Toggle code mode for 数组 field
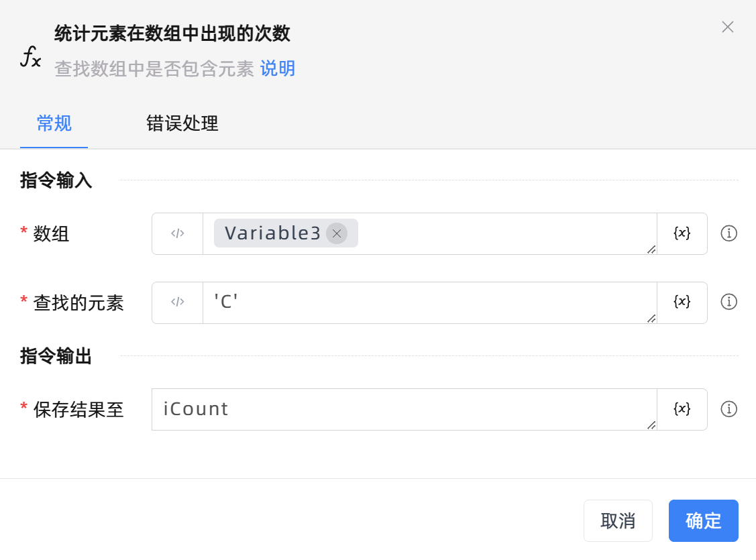Screen dimensions: 756x560 [x=177, y=233]
